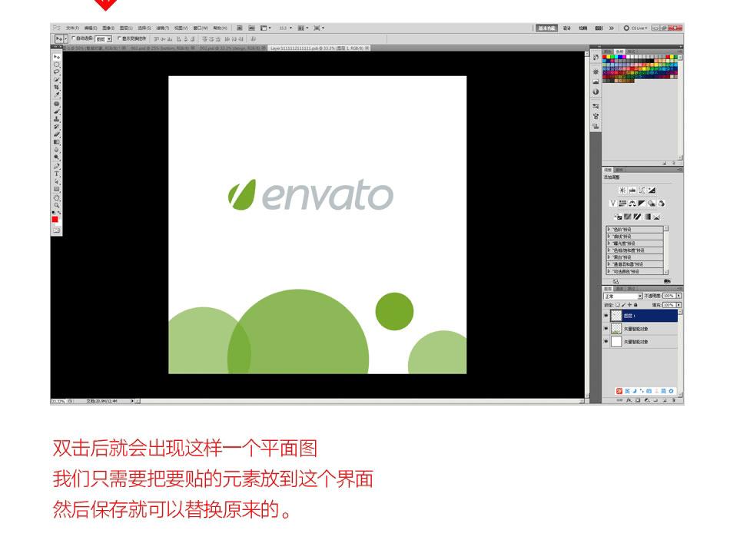Image resolution: width=730 pixels, height=560 pixels.
Task: Switch to the 摄影 workspace
Action: click(599, 28)
